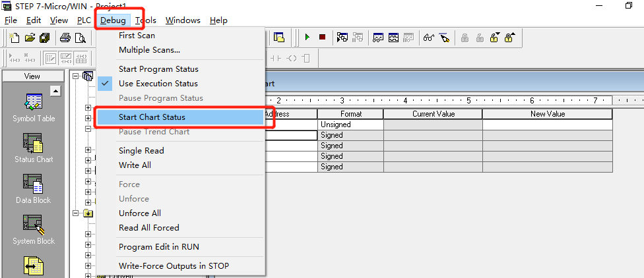
Task: Click the Unforce All padlock icon
Action: tap(494, 38)
